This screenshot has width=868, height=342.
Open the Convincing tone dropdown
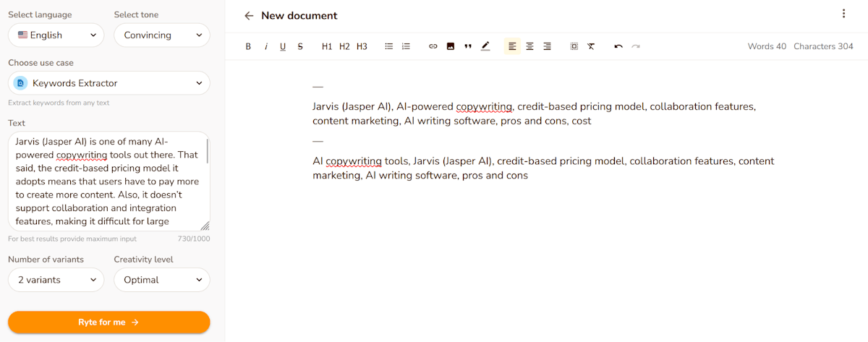pyautogui.click(x=162, y=35)
